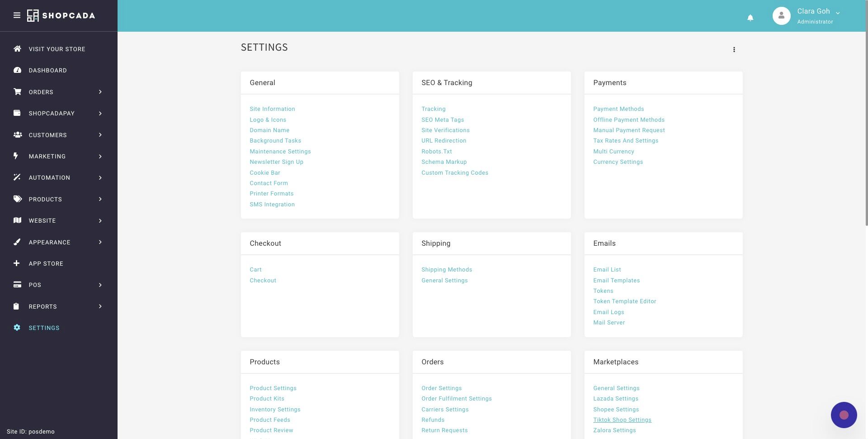Viewport: 868px width, 439px height.
Task: Expand the Customers submenu chevron
Action: (x=100, y=135)
